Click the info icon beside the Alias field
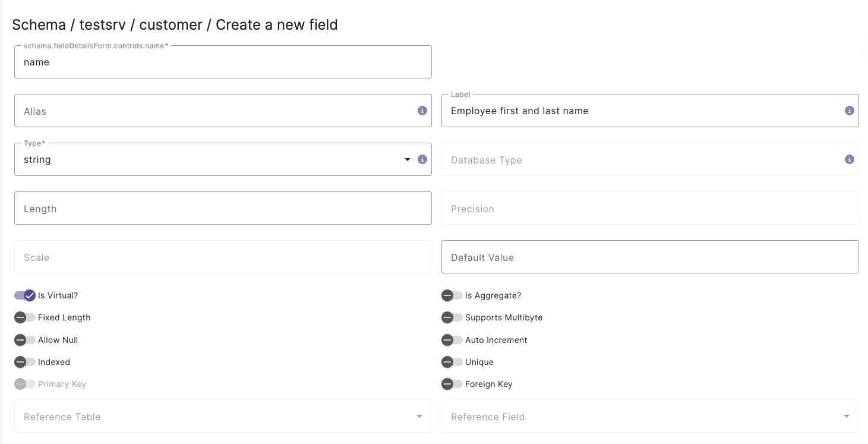868x444 pixels. [422, 111]
